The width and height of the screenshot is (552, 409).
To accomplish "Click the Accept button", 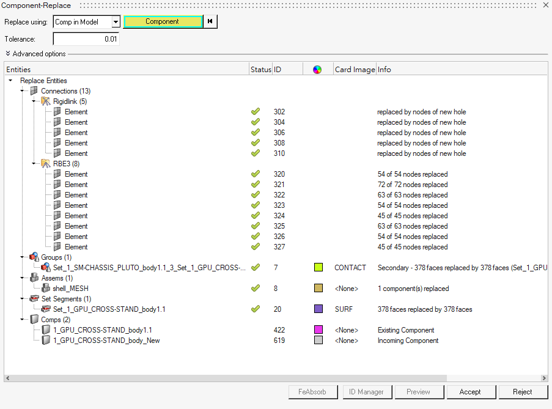I will (471, 392).
